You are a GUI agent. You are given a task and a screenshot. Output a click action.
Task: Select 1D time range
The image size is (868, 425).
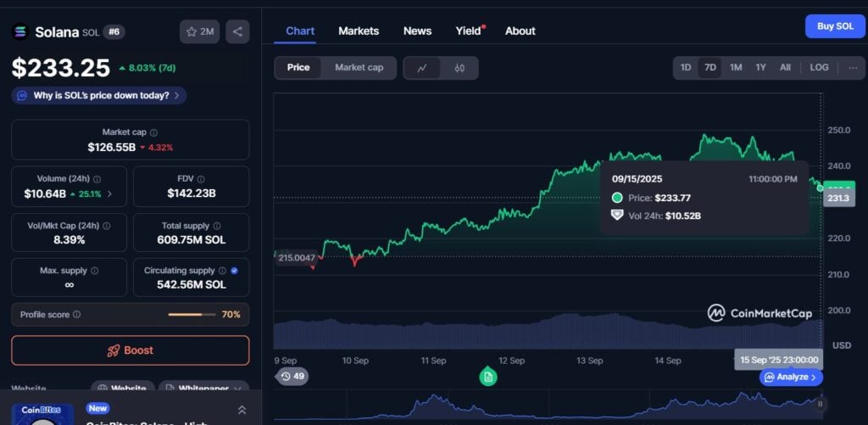[x=685, y=68]
